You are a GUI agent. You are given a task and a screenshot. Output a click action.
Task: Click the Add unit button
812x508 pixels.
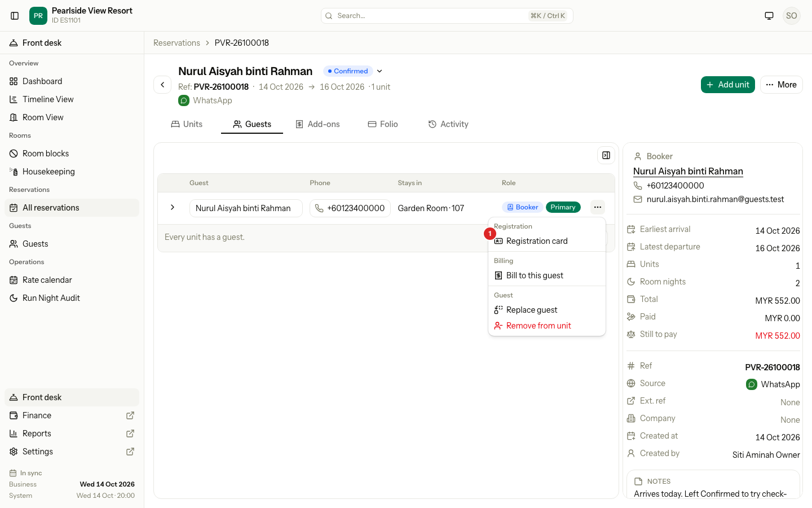728,85
